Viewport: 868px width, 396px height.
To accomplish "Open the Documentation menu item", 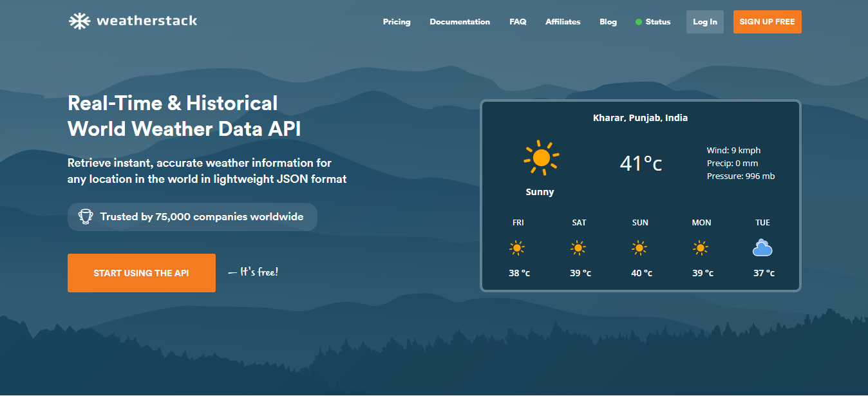I will 460,22.
